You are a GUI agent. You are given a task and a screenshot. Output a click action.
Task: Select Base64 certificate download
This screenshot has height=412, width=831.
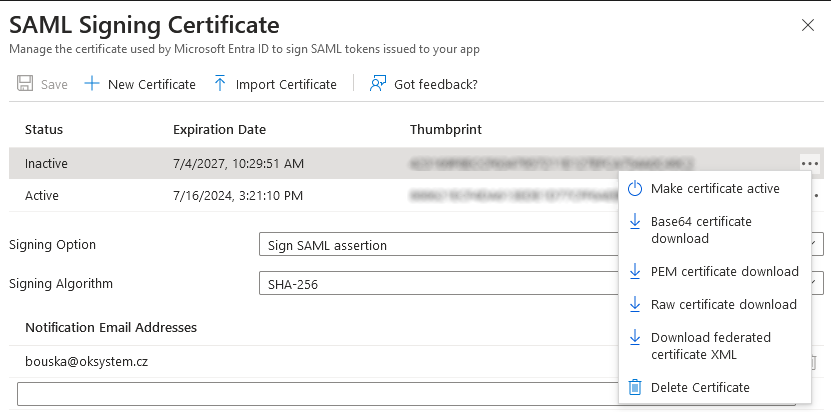point(714,230)
